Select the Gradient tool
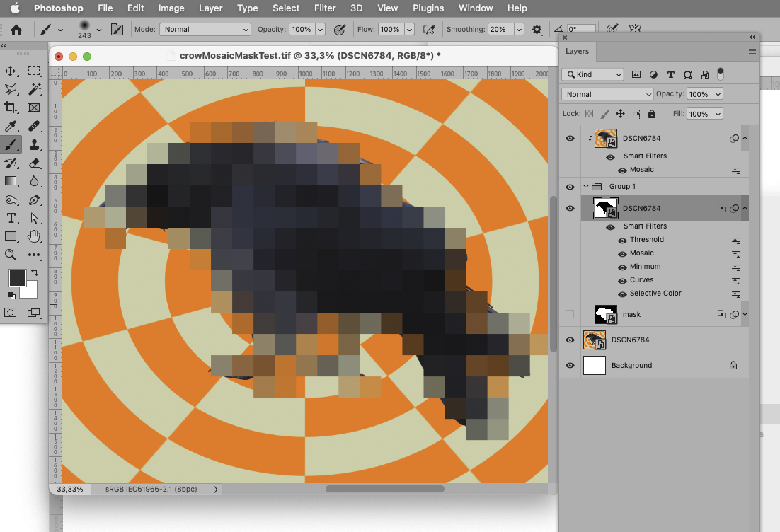The height and width of the screenshot is (532, 780). coord(11,180)
